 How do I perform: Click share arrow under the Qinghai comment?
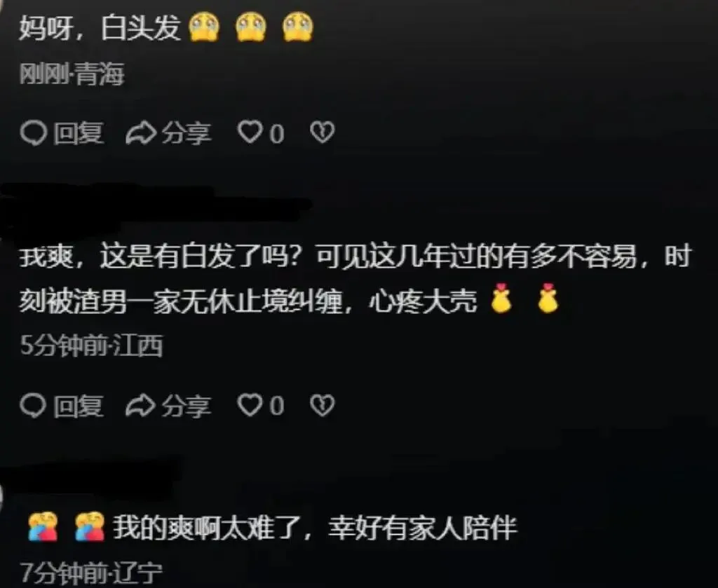pyautogui.click(x=141, y=133)
